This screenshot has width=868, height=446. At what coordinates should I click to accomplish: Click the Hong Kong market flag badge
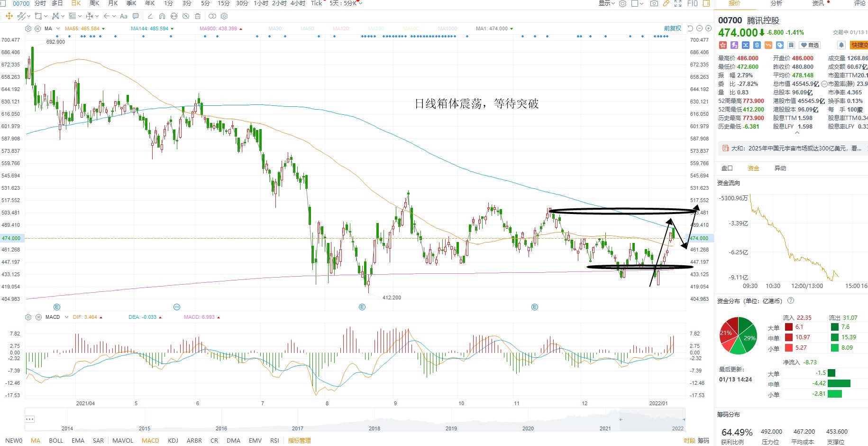(723, 45)
